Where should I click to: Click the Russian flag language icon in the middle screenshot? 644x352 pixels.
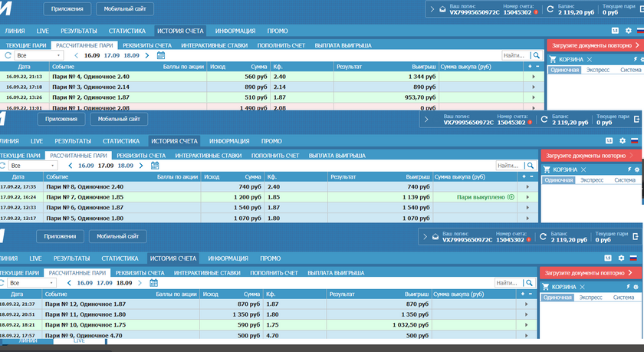[635, 141]
